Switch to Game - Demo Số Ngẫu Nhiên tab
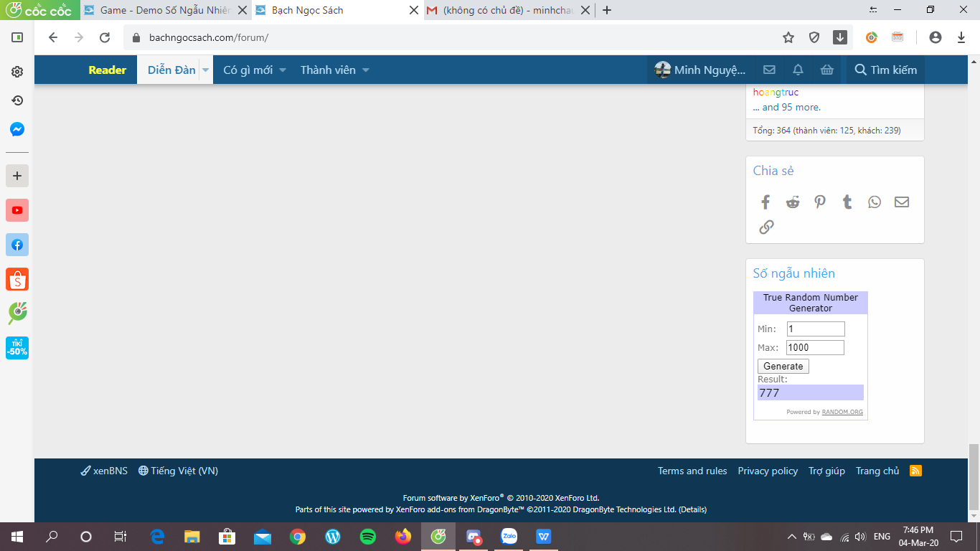 coord(164,11)
